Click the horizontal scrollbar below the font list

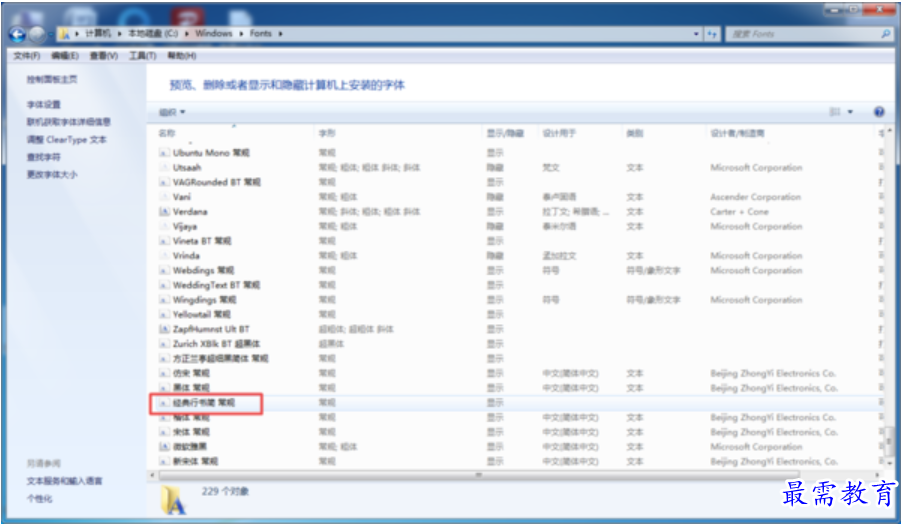478,475
